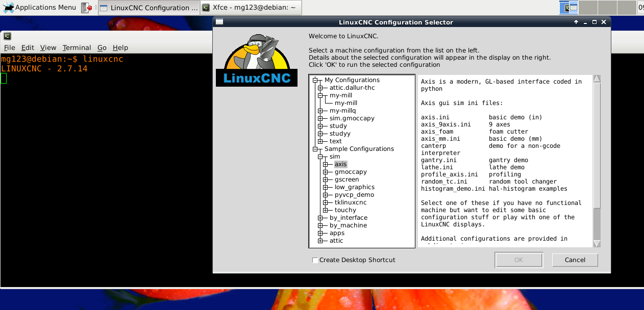Select the by_machine tree label
The height and width of the screenshot is (310, 644).
tap(348, 225)
